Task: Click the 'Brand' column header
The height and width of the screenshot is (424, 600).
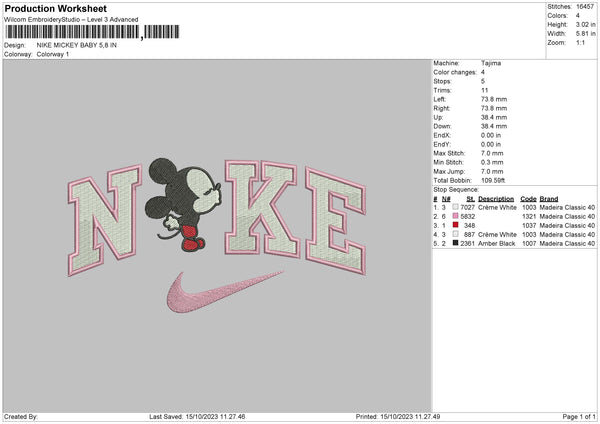Action: click(549, 199)
